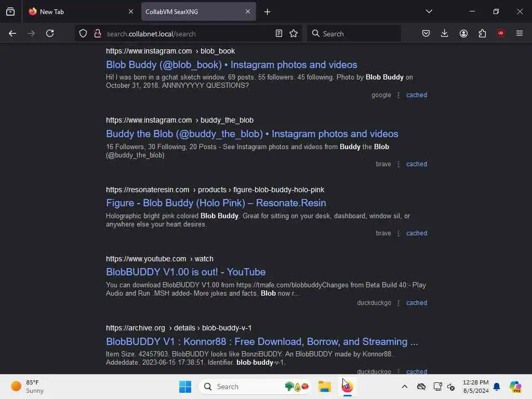Open options dots for the buddy_the_blob result
Viewport: 532px width, 399px height.
click(x=398, y=165)
